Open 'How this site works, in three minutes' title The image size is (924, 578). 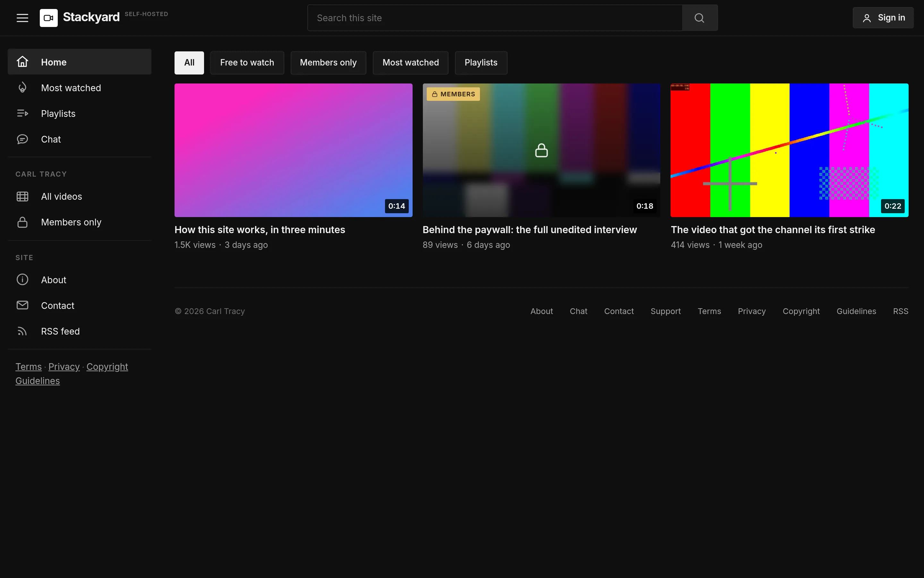click(260, 230)
